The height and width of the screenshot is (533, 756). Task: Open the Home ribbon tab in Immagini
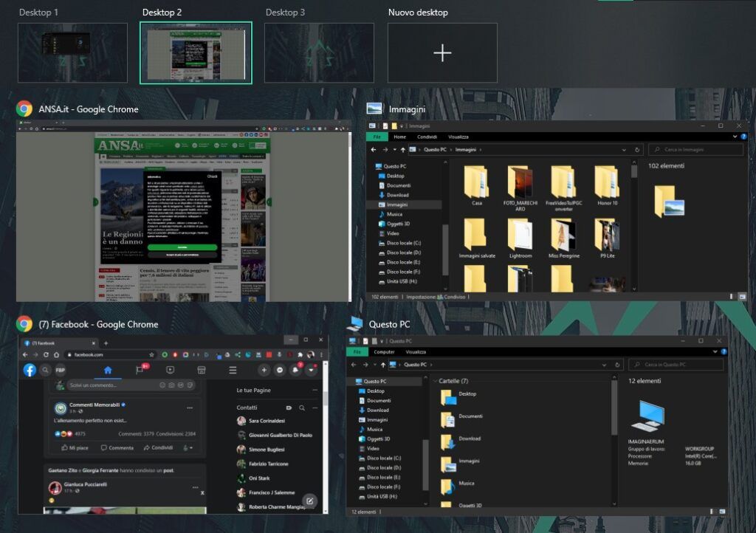click(399, 137)
